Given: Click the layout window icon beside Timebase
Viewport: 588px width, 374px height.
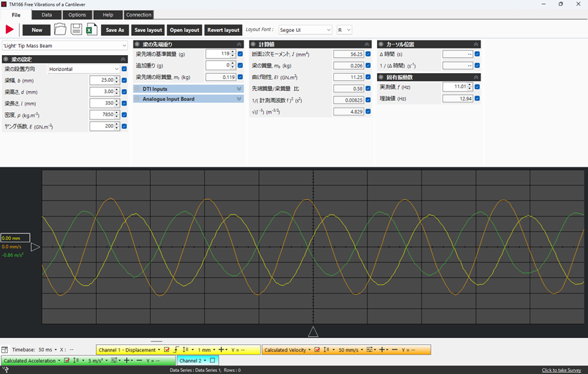Looking at the screenshot, I should click(5, 349).
